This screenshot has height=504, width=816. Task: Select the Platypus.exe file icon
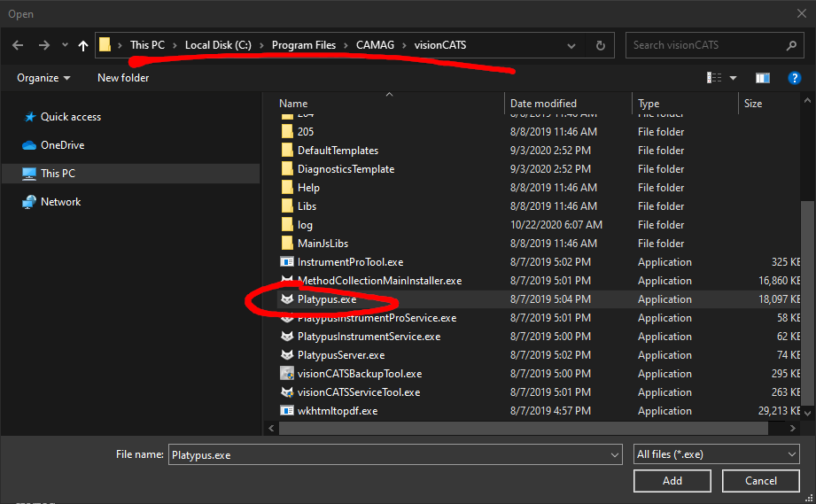coord(287,299)
